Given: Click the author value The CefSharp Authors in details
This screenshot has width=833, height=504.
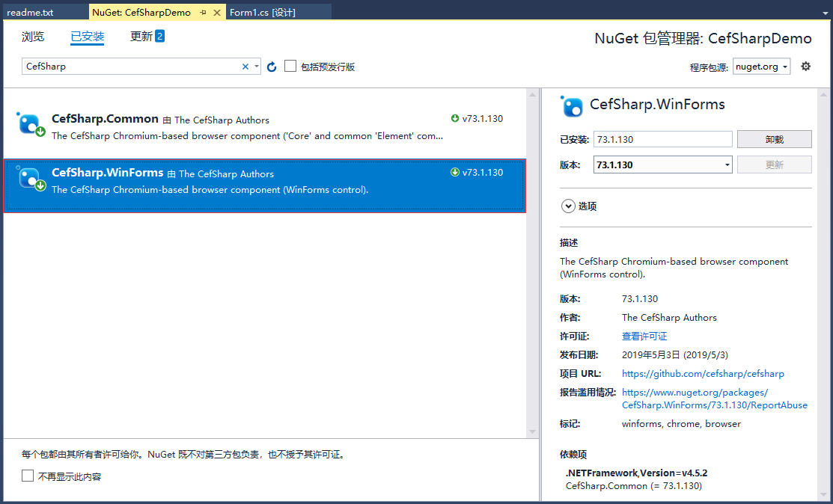Looking at the screenshot, I should pos(669,317).
